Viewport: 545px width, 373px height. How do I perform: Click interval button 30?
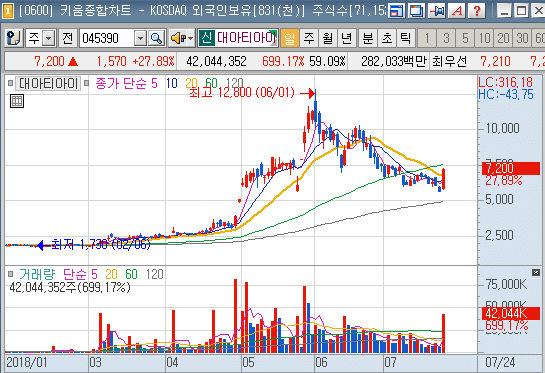pos(522,38)
